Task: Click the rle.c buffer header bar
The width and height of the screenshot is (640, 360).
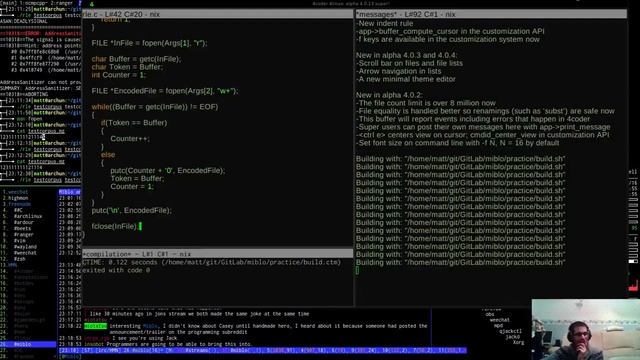Action: tap(218, 14)
